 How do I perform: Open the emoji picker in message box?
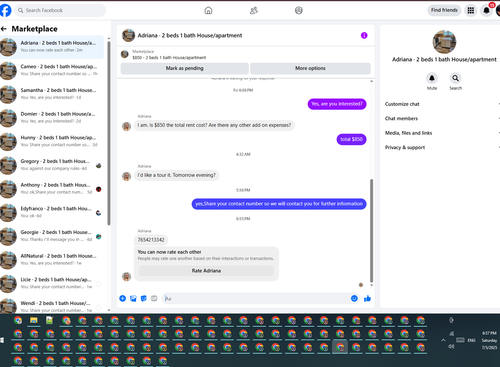click(x=354, y=298)
